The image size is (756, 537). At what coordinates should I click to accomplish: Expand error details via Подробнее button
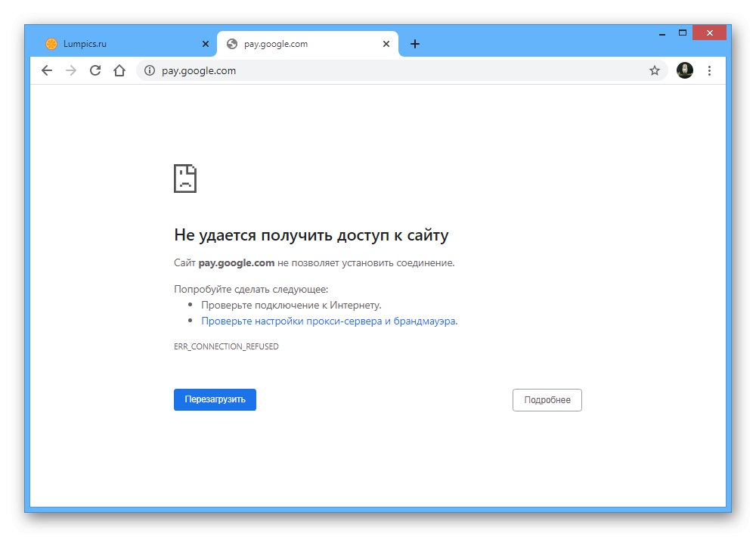point(547,399)
